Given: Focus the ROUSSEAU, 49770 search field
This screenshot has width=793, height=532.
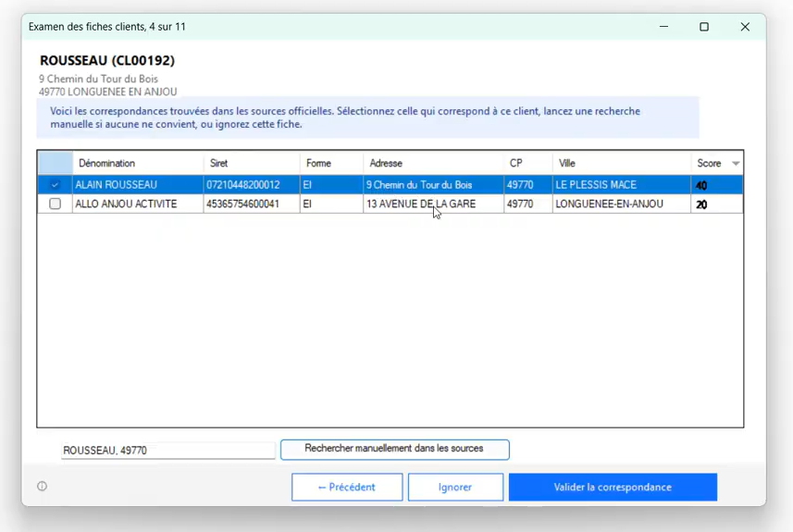Looking at the screenshot, I should click(x=167, y=450).
